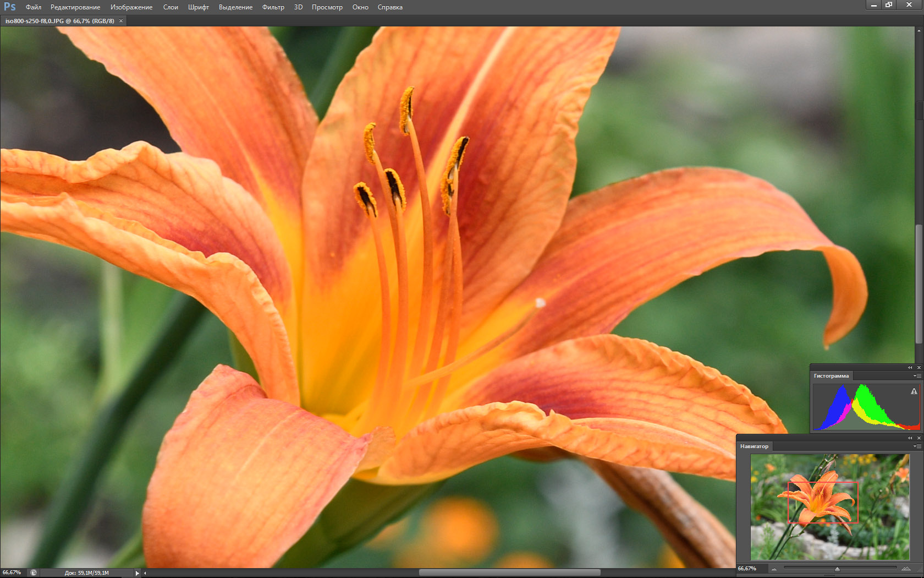Open the Слои menu

click(170, 7)
